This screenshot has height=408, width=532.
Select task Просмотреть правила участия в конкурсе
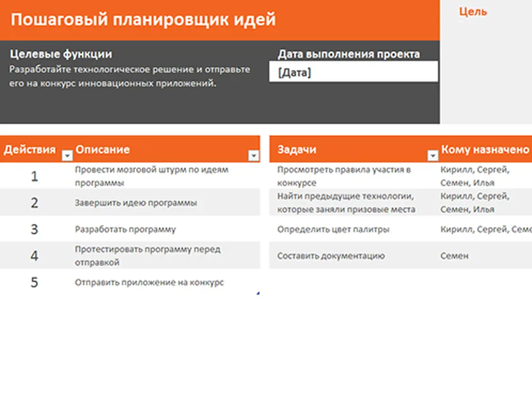pos(345,176)
